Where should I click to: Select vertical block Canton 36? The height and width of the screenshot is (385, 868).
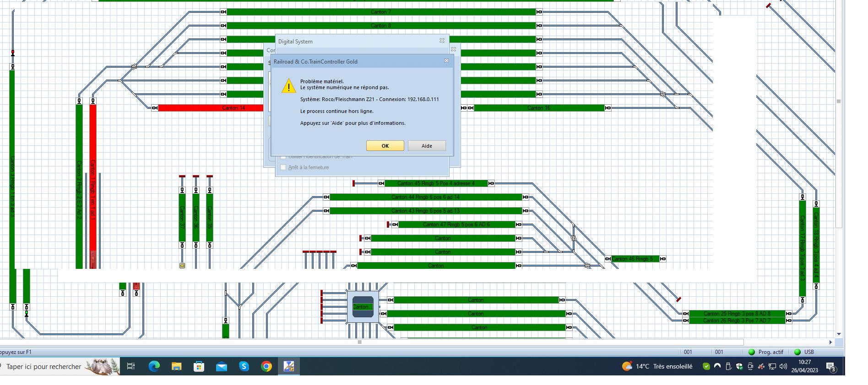196,218
